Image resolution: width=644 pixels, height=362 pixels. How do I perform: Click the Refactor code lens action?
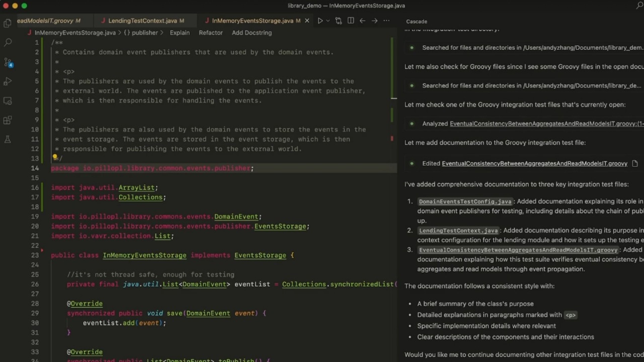[211, 33]
